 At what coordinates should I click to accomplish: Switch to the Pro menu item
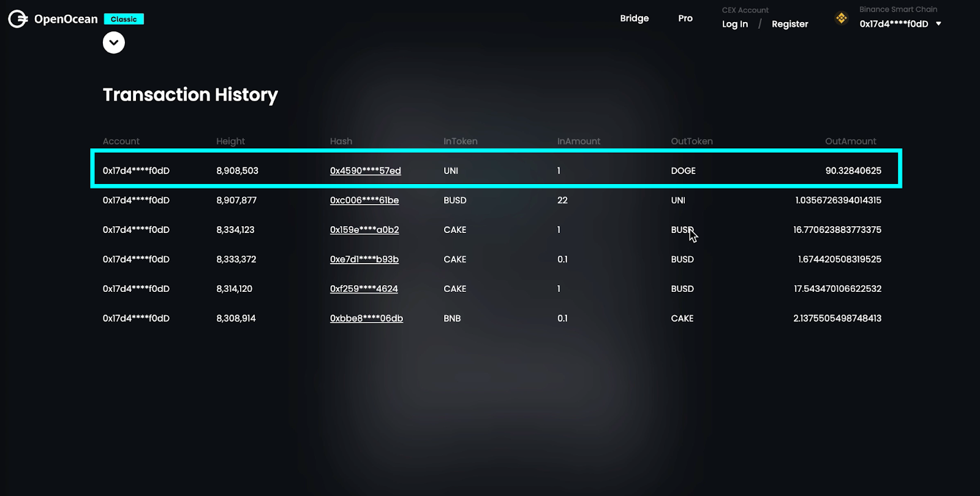pyautogui.click(x=685, y=18)
